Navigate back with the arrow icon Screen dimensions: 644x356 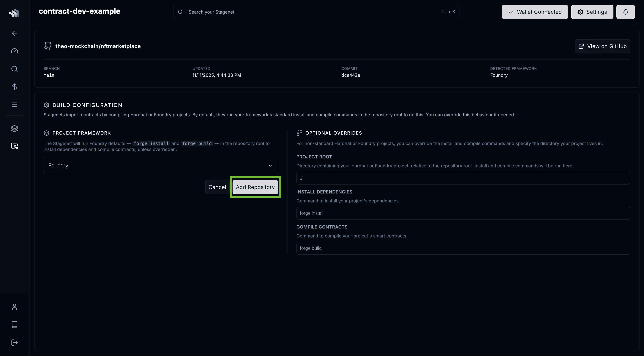click(x=14, y=33)
